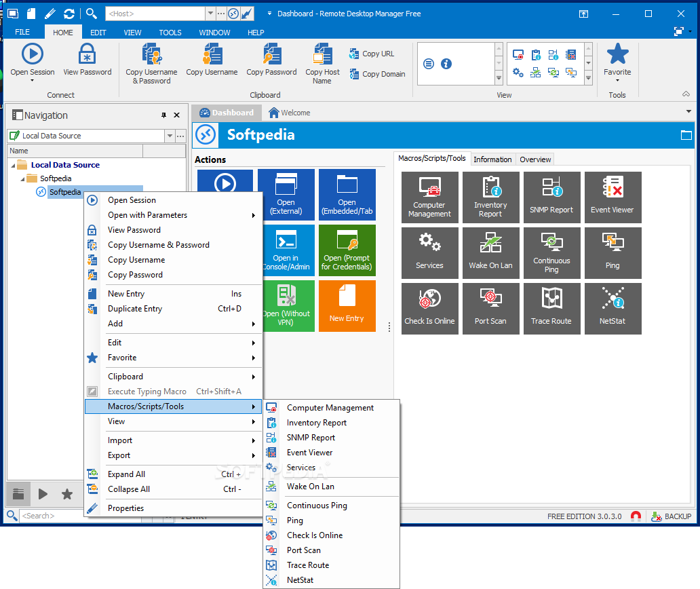The image size is (700, 589).
Task: Click the NetStat tile
Action: point(612,309)
